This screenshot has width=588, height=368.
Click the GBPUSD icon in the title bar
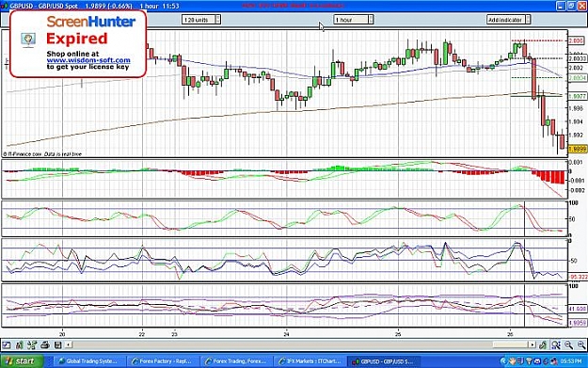tap(5, 6)
